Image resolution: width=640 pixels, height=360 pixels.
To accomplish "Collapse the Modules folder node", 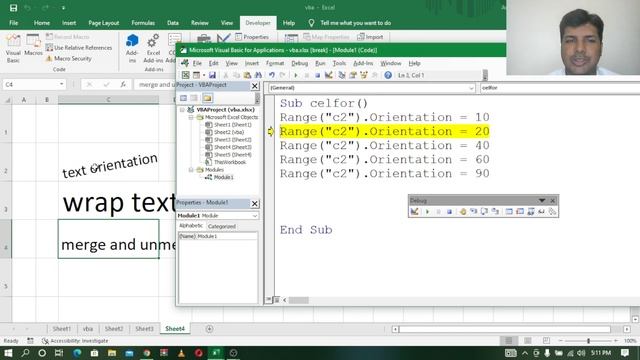I will tap(191, 170).
